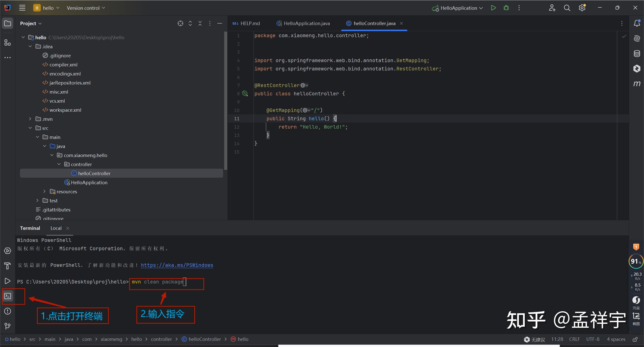Open the aka.ms/PSWindows link
Viewport: 644px width, 347px height.
click(x=177, y=265)
